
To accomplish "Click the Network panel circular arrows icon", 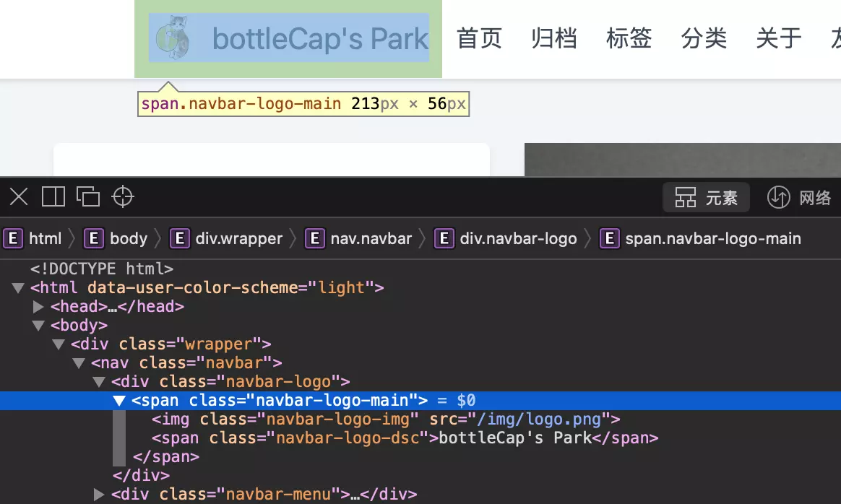I will [x=779, y=196].
